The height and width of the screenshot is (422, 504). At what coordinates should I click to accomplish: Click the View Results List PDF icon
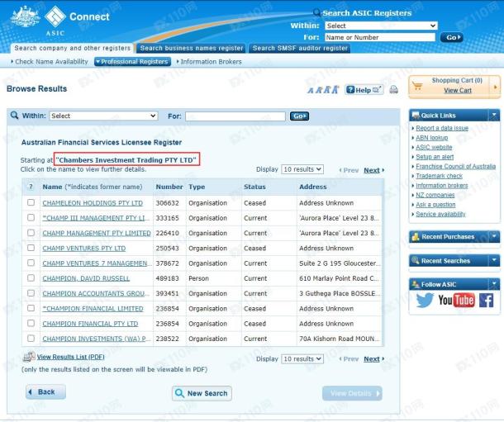point(29,357)
